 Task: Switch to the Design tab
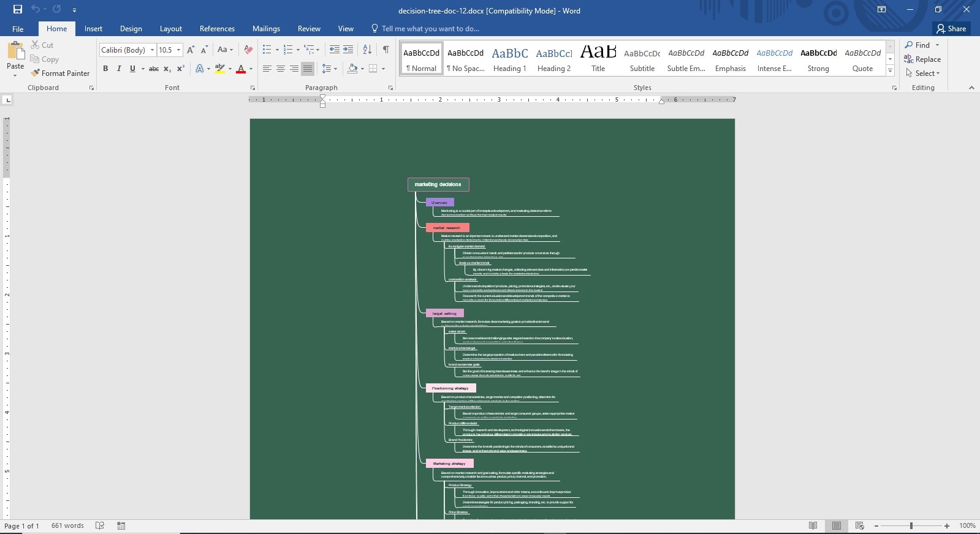(x=131, y=29)
